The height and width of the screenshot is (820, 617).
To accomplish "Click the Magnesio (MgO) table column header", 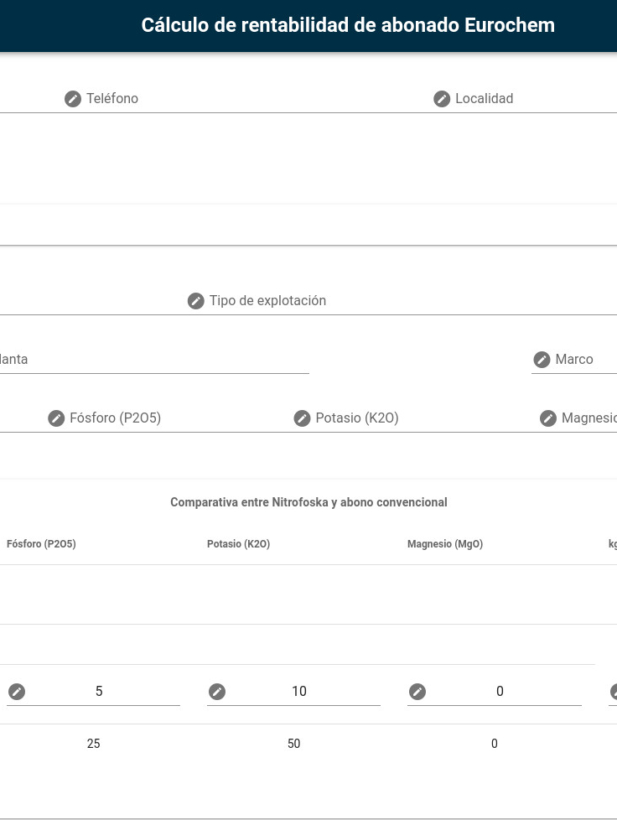I will (440, 545).
